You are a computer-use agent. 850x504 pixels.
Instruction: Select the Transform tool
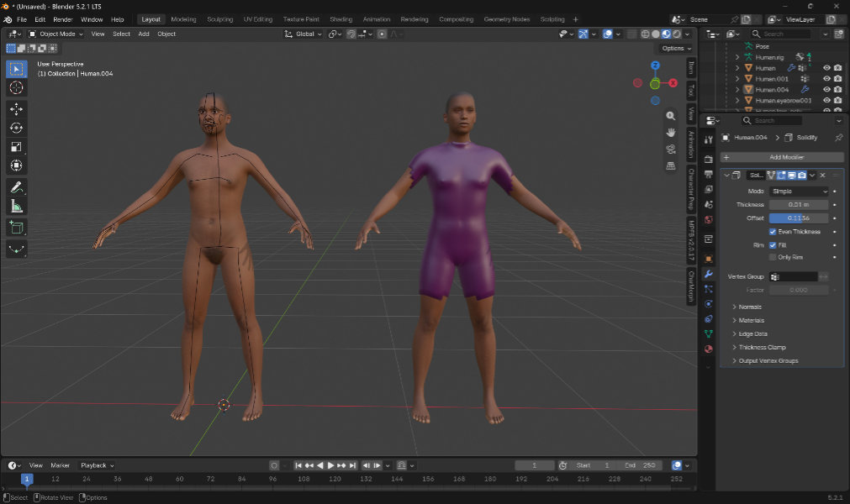point(16,165)
